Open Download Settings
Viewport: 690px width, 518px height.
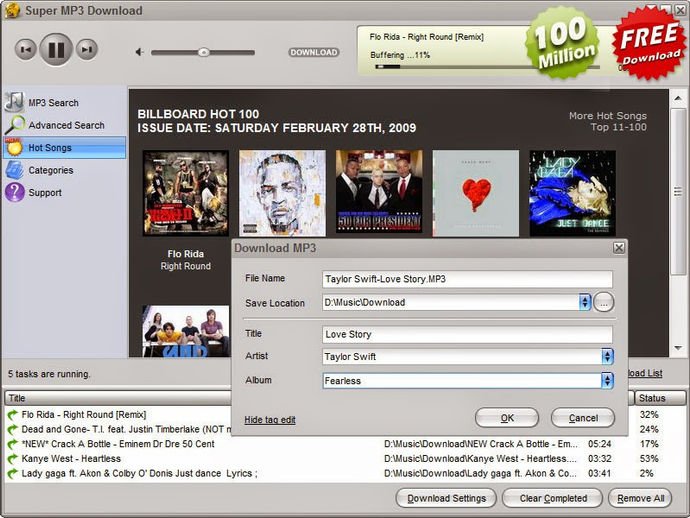click(x=446, y=499)
